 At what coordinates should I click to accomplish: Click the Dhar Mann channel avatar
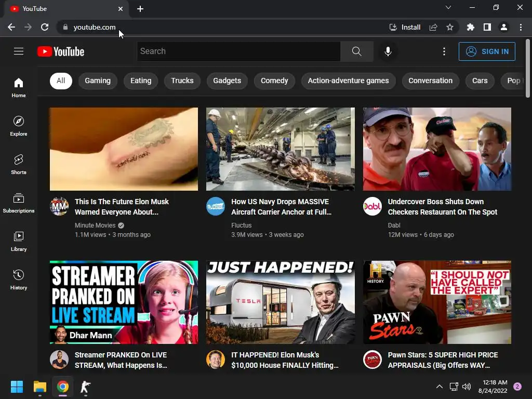[59, 360]
